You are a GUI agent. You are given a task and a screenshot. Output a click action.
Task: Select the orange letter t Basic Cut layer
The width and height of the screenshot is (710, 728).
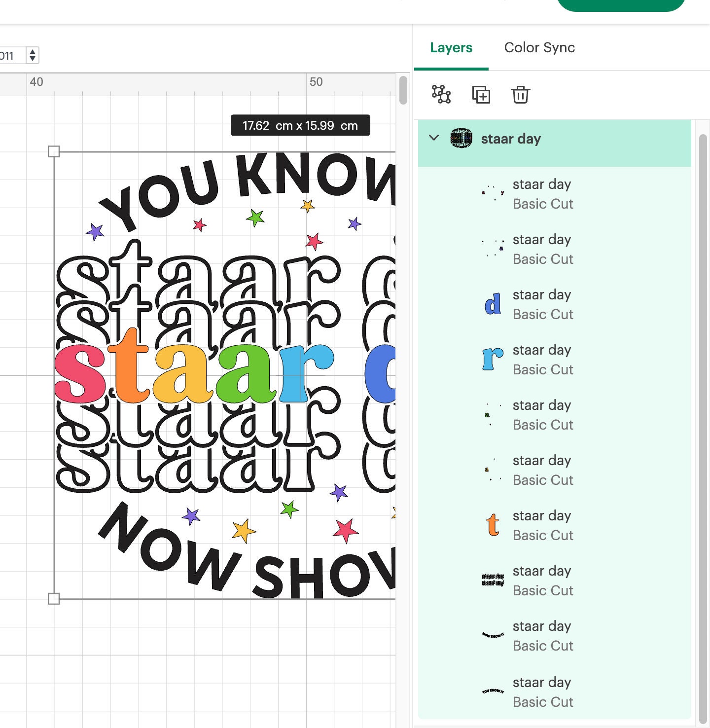tap(541, 525)
